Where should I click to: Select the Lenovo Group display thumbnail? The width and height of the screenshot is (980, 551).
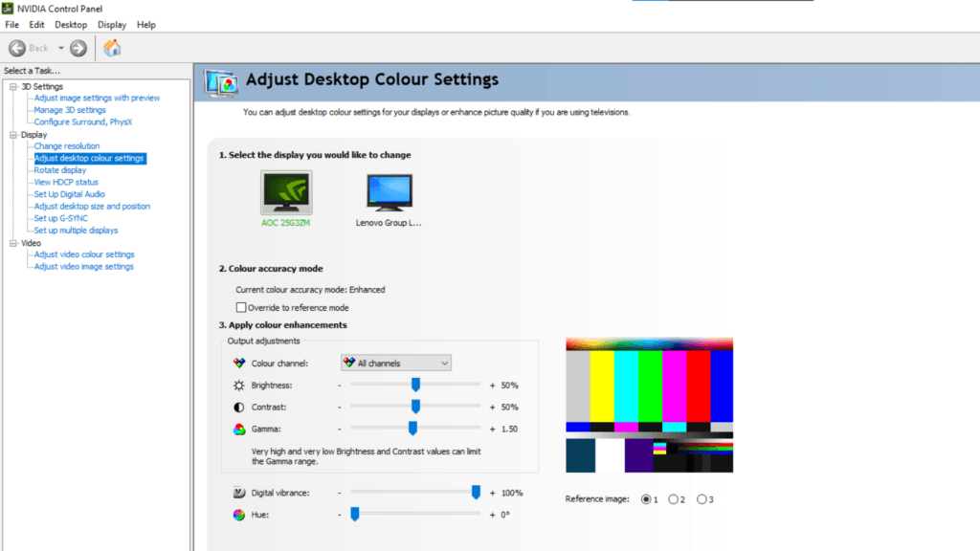click(390, 191)
